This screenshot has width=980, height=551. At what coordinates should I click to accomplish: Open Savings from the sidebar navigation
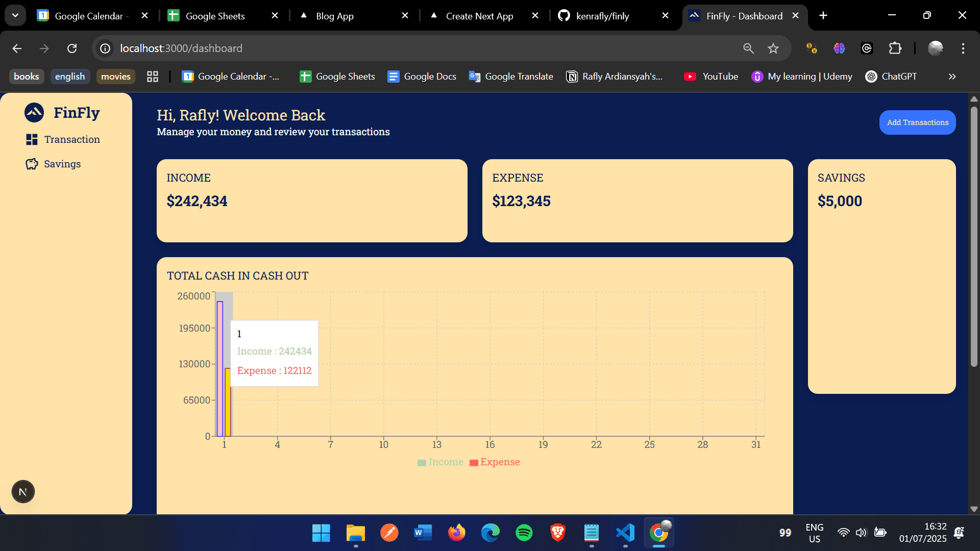click(62, 164)
